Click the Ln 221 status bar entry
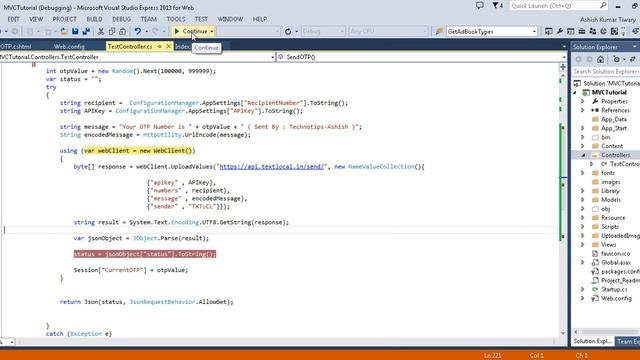The width and height of the screenshot is (640, 360). (x=493, y=356)
